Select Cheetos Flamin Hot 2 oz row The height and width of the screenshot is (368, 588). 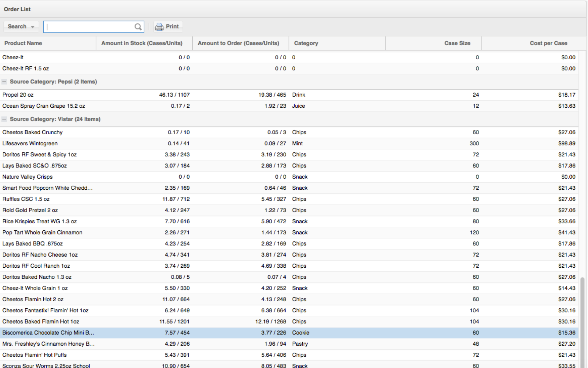pos(289,299)
